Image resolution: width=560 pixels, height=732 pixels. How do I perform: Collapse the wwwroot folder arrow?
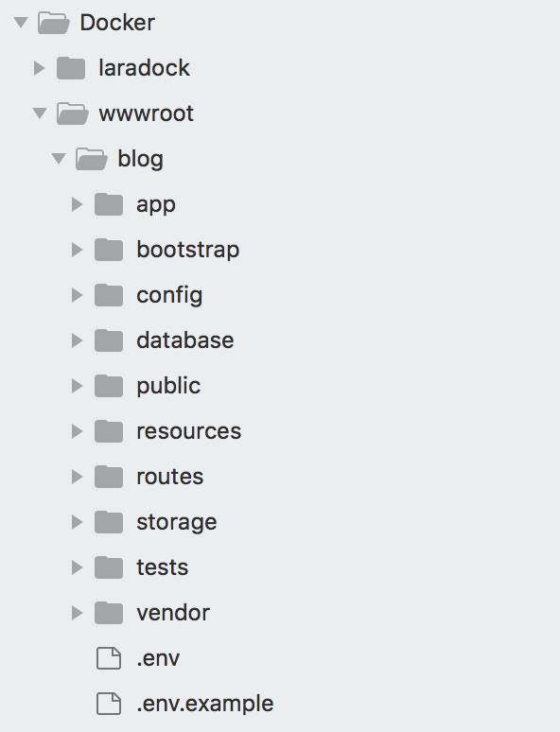click(40, 113)
